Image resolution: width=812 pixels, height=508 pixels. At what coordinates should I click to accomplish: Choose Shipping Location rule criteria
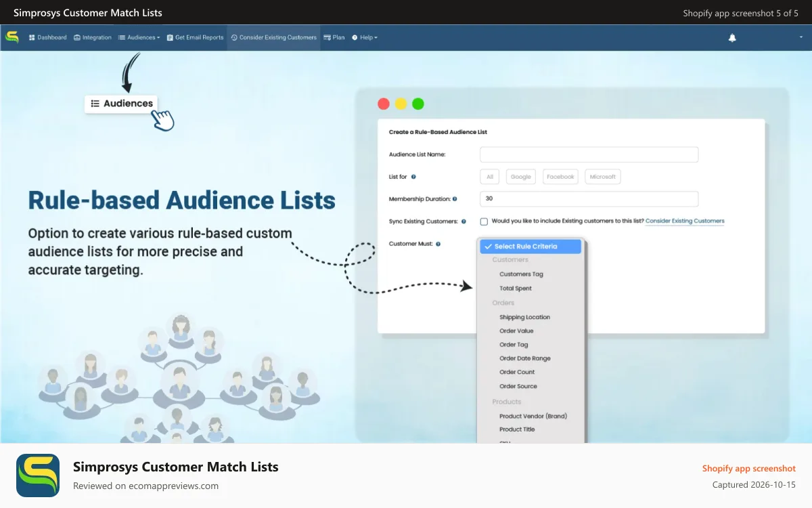(x=524, y=317)
